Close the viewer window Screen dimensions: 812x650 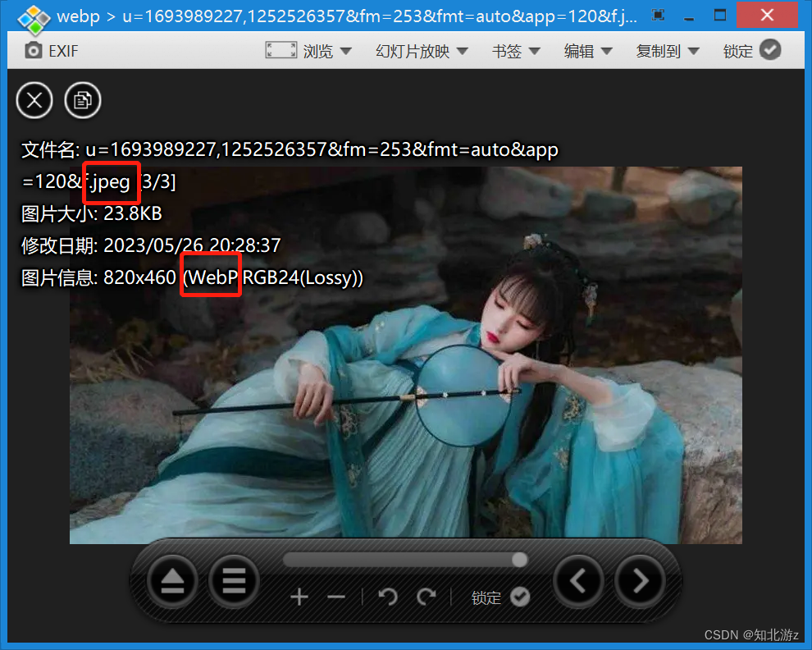pyautogui.click(x=767, y=15)
